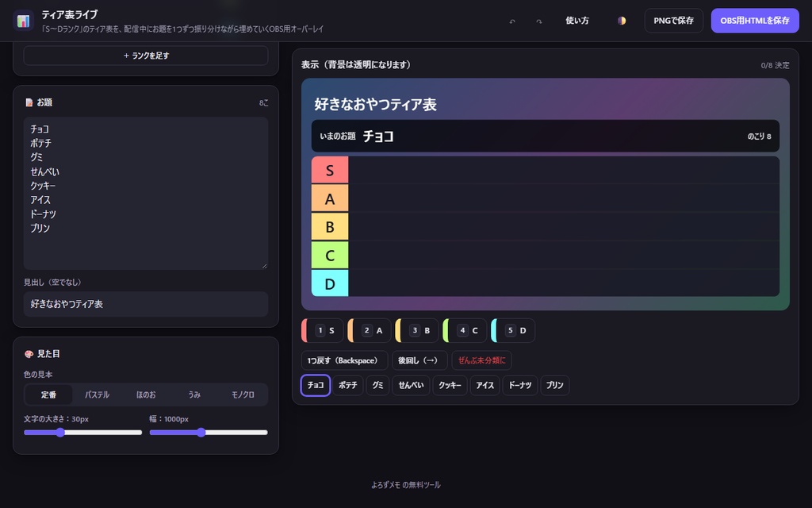Assign to rank with the 2 A button
The height and width of the screenshot is (508, 812).
370,331
